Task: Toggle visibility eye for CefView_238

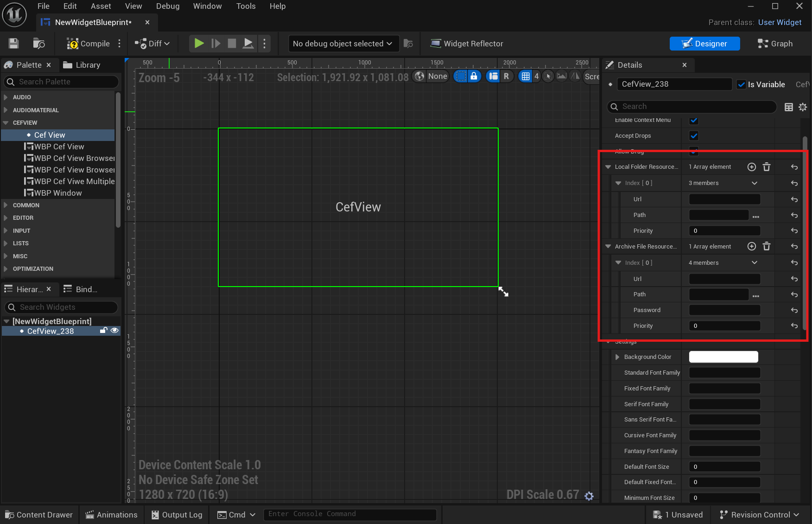Action: [x=114, y=331]
